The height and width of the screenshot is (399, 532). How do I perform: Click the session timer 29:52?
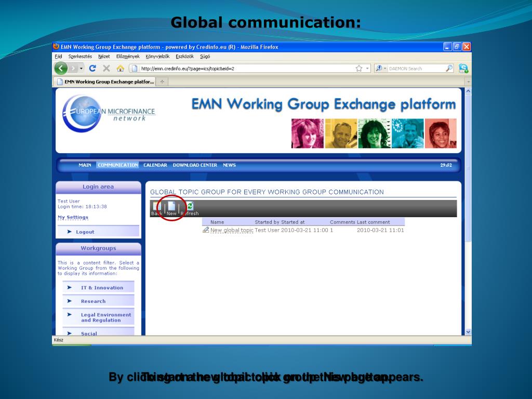[x=446, y=165]
